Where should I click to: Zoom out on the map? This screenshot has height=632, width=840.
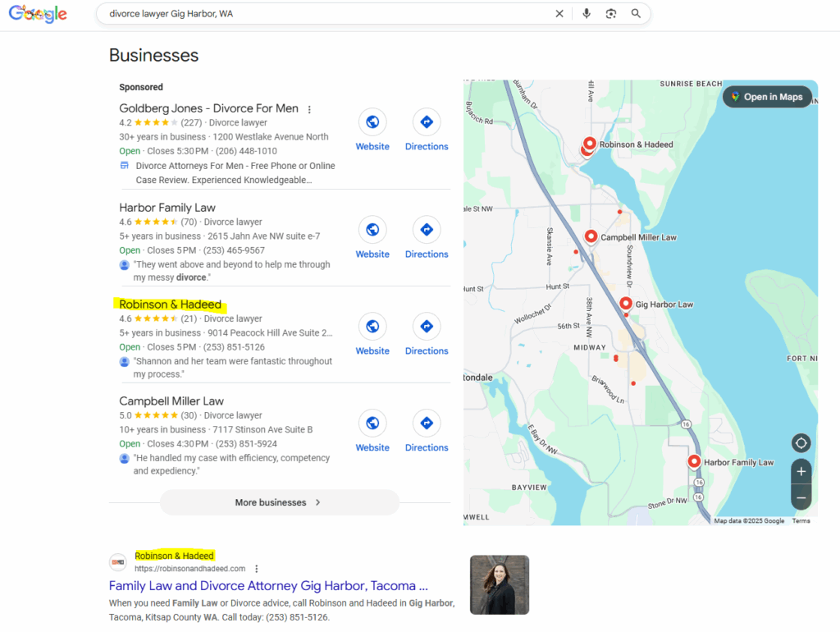(x=801, y=497)
